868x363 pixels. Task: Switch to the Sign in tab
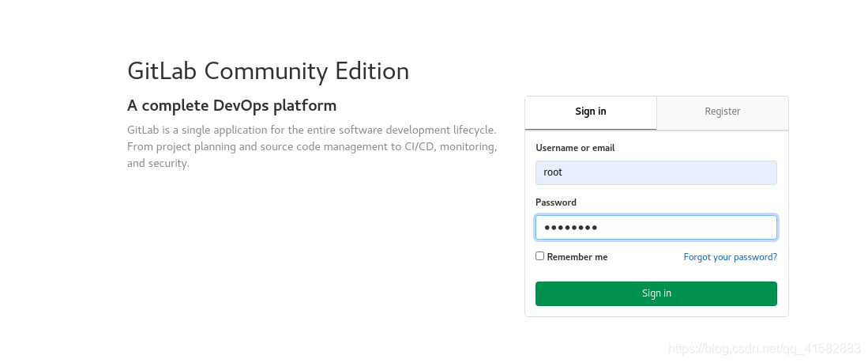pyautogui.click(x=591, y=112)
